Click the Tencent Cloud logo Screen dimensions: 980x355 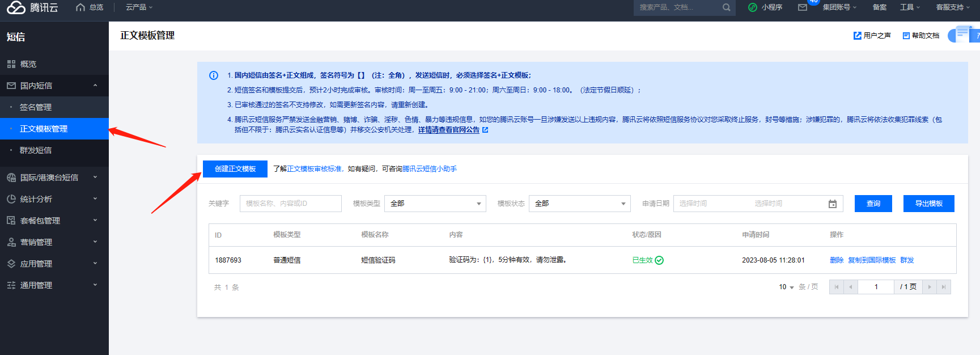32,7
